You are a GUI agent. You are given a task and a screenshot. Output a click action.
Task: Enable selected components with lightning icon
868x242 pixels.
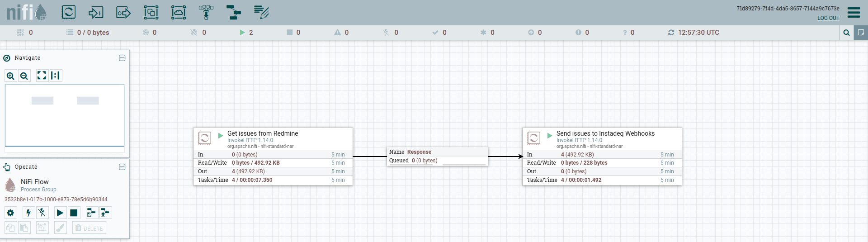click(x=28, y=213)
